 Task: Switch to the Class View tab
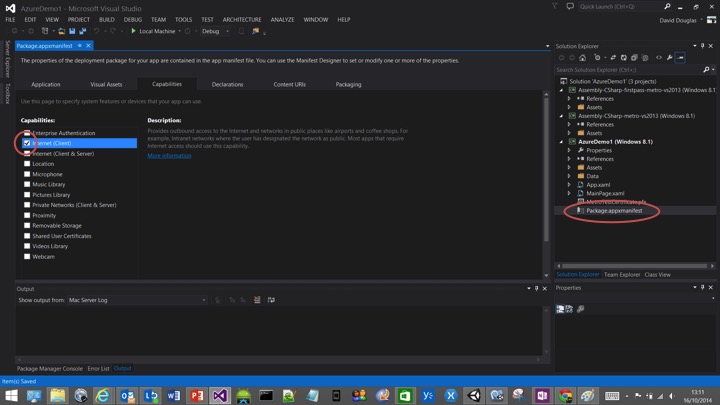tap(657, 275)
